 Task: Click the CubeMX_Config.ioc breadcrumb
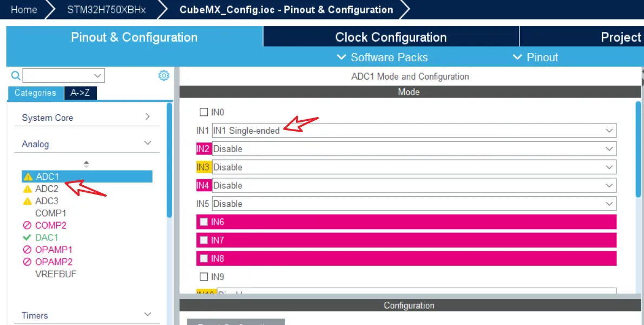click(x=286, y=9)
